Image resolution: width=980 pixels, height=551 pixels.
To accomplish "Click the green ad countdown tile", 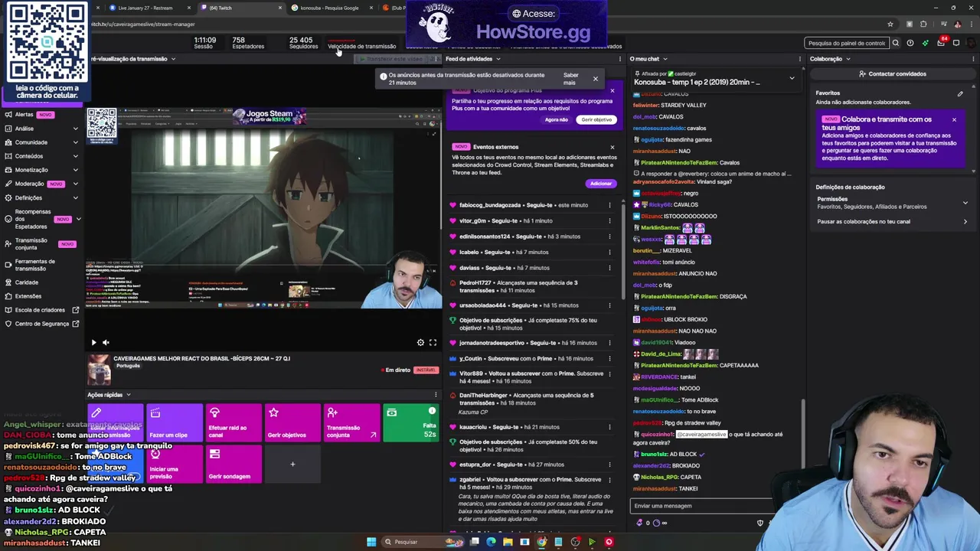I will click(410, 422).
